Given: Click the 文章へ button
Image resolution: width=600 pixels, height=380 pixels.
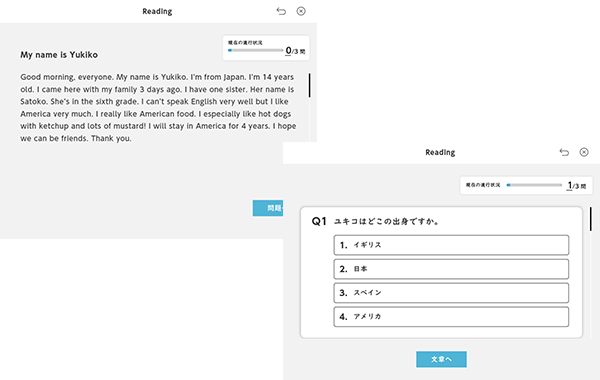Looking at the screenshot, I should point(441,359).
